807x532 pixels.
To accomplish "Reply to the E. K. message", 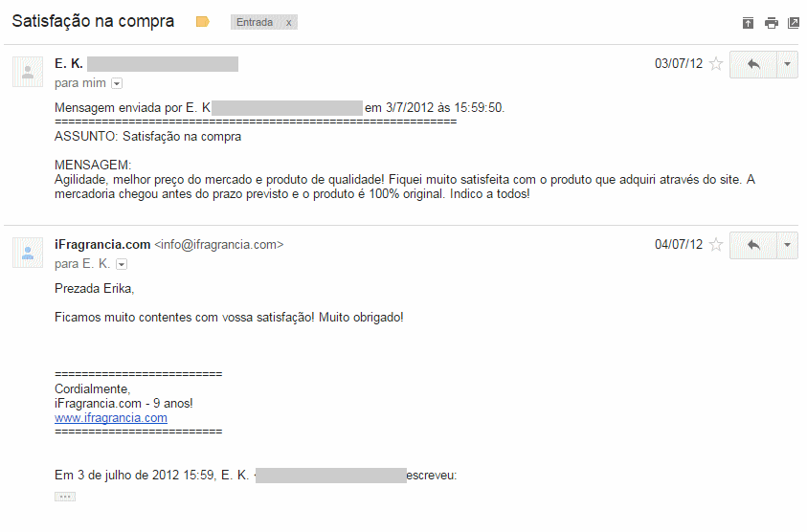I will [x=753, y=64].
